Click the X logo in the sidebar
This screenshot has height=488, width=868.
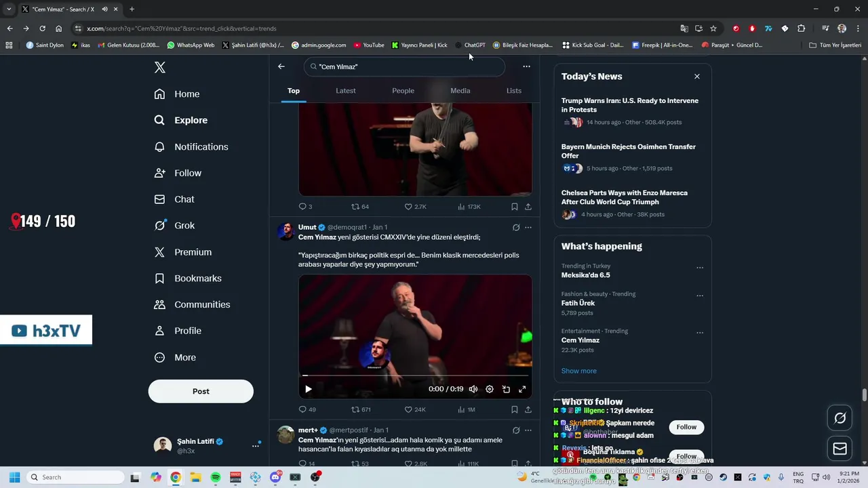click(x=159, y=67)
